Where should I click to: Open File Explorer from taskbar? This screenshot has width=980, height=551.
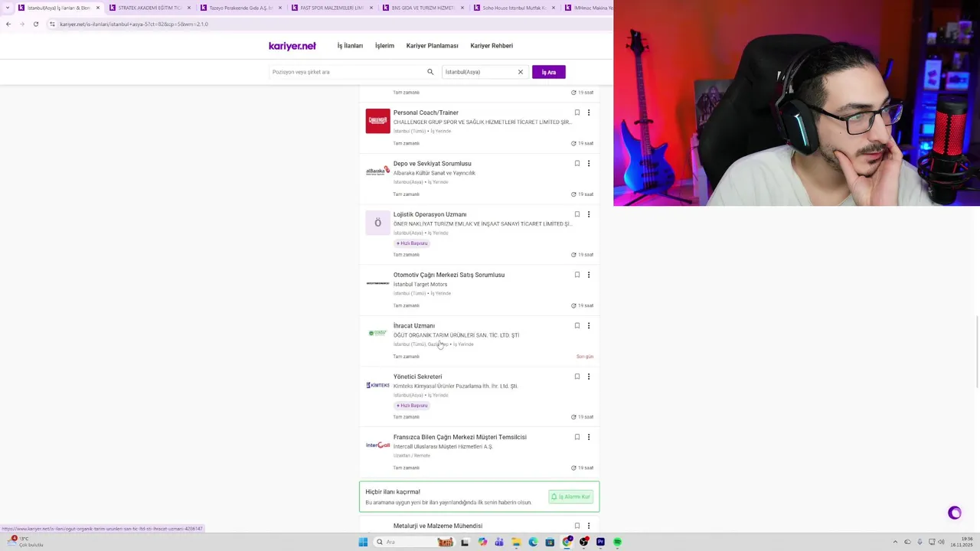point(516,542)
